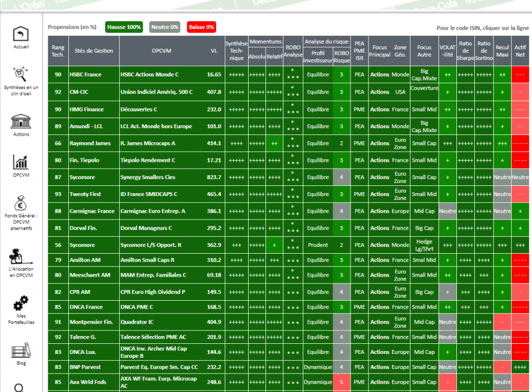Click the Couverture focus cell

(424, 92)
